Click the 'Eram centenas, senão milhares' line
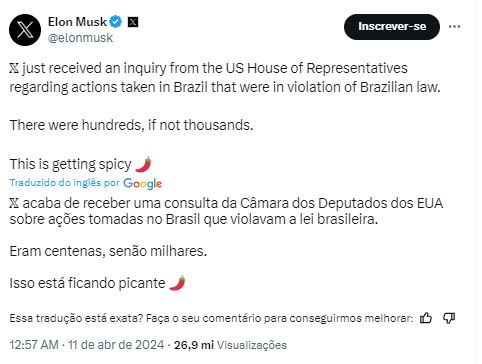482x364 pixels. click(x=108, y=251)
